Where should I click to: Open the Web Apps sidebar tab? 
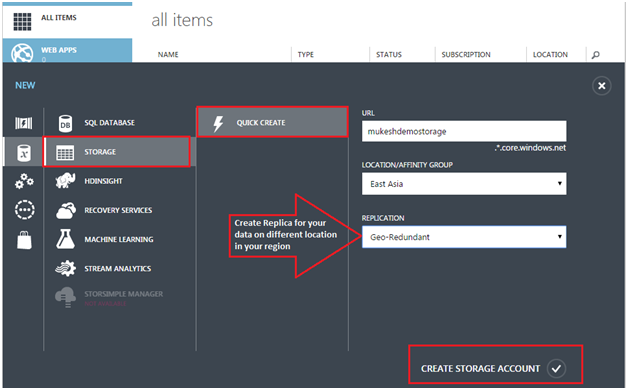[67, 50]
